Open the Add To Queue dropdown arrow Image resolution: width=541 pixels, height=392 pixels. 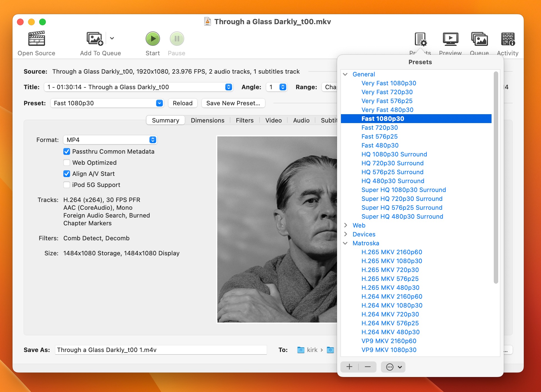112,38
